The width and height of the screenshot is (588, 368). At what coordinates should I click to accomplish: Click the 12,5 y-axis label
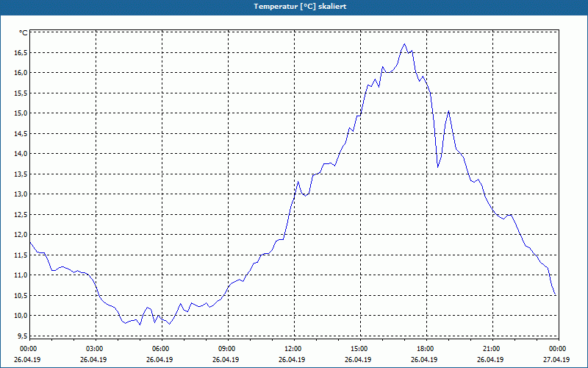21,215
